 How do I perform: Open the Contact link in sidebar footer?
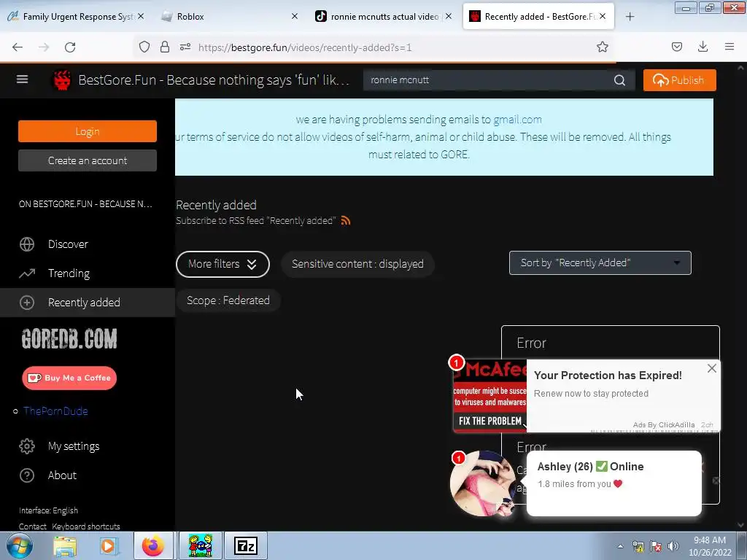(x=32, y=526)
